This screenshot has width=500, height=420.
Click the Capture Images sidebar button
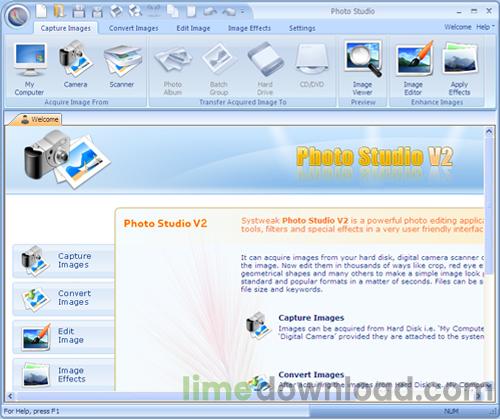[63, 261]
